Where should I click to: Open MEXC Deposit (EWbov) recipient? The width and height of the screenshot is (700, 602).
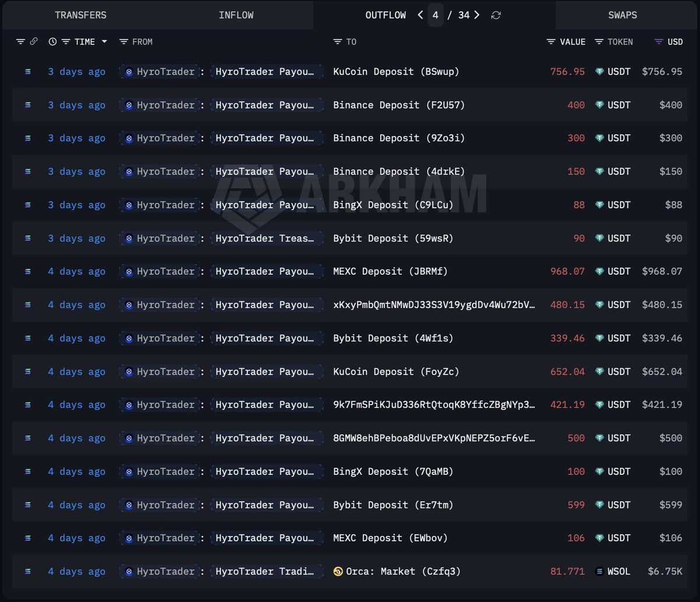tap(390, 538)
